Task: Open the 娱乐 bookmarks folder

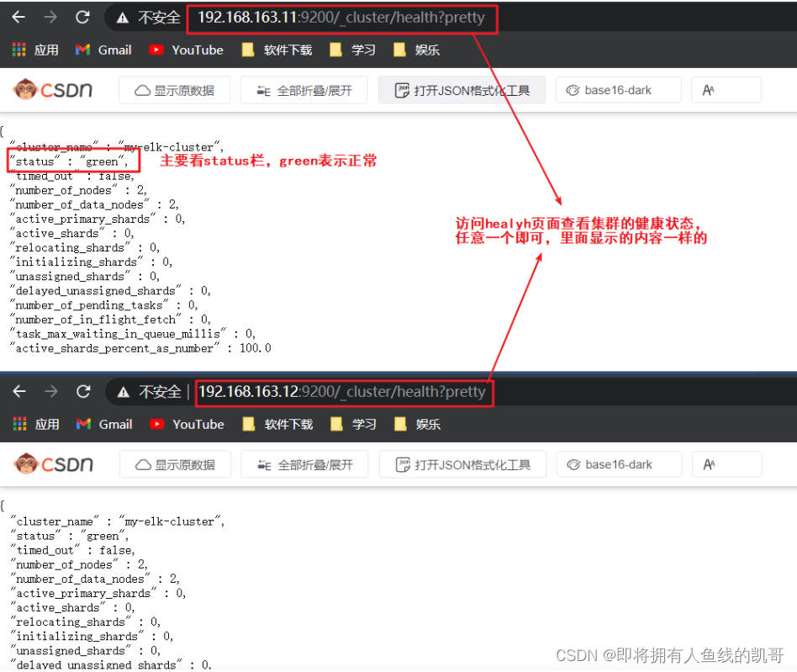Action: coord(428,50)
